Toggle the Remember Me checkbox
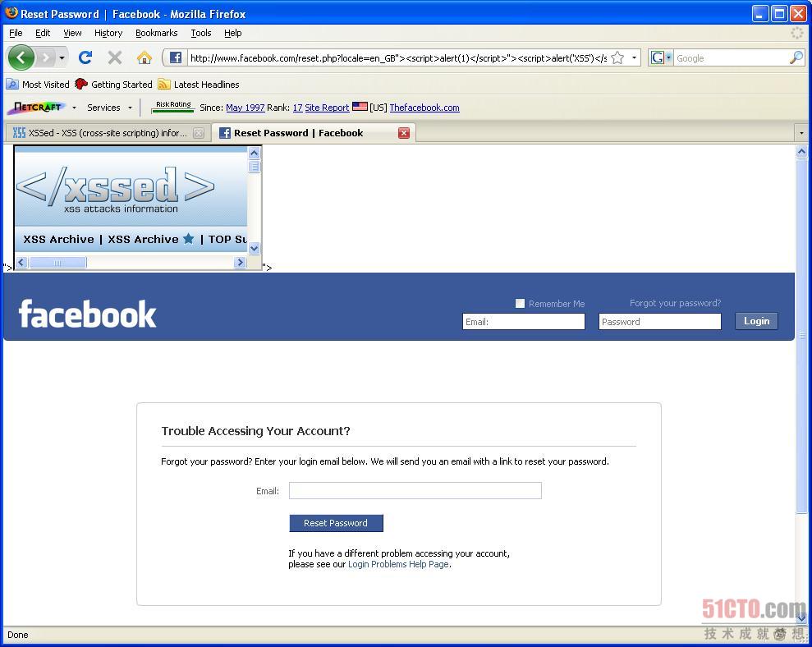 (520, 304)
